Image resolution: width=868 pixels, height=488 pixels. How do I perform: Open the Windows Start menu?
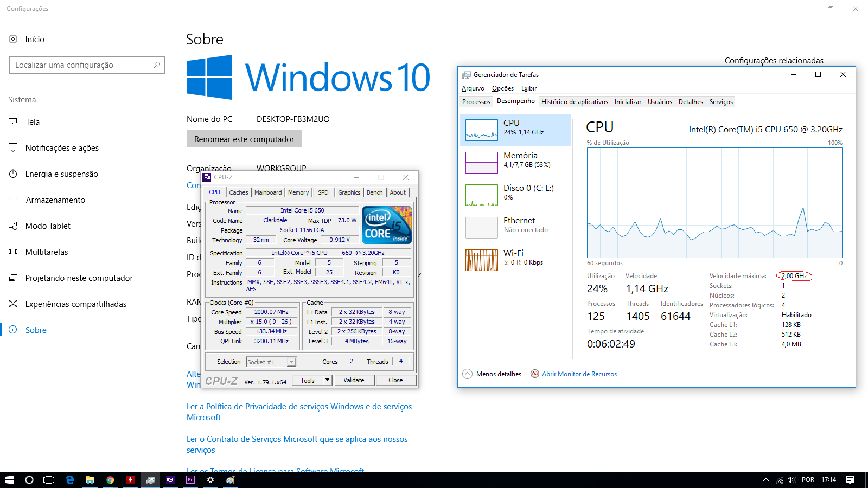click(x=10, y=480)
